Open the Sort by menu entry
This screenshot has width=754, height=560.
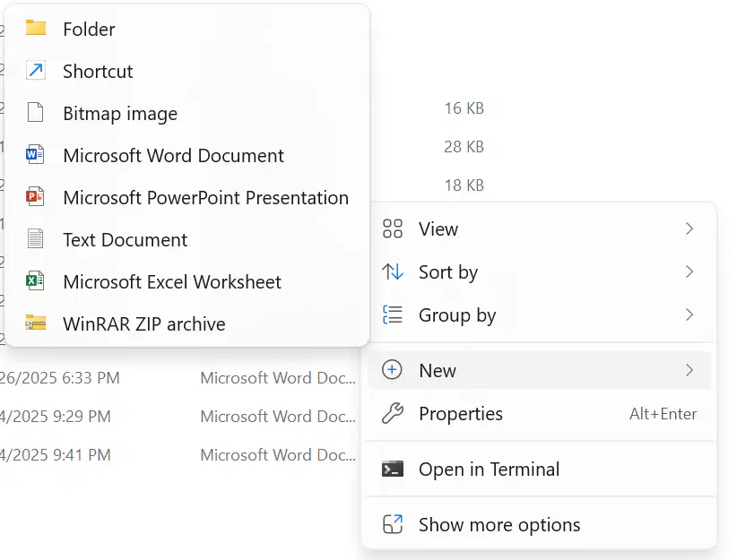pyautogui.click(x=539, y=272)
